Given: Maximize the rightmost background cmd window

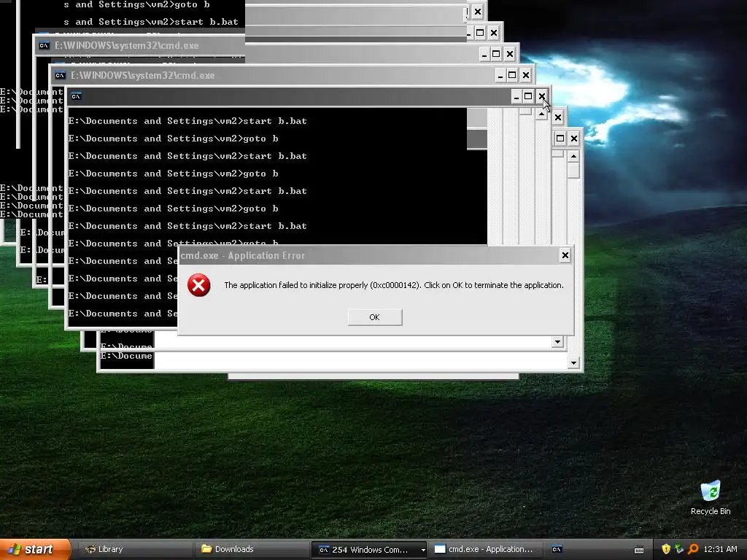Looking at the screenshot, I should 560,139.
